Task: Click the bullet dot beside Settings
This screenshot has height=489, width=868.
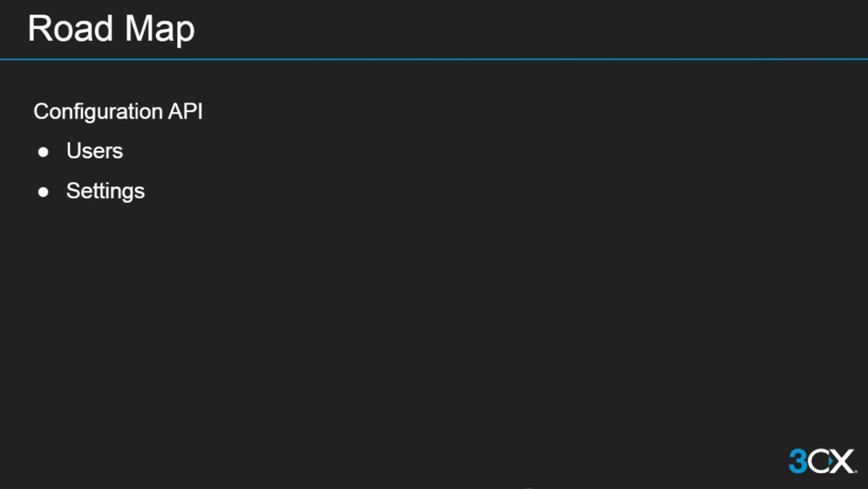Action: 43,192
